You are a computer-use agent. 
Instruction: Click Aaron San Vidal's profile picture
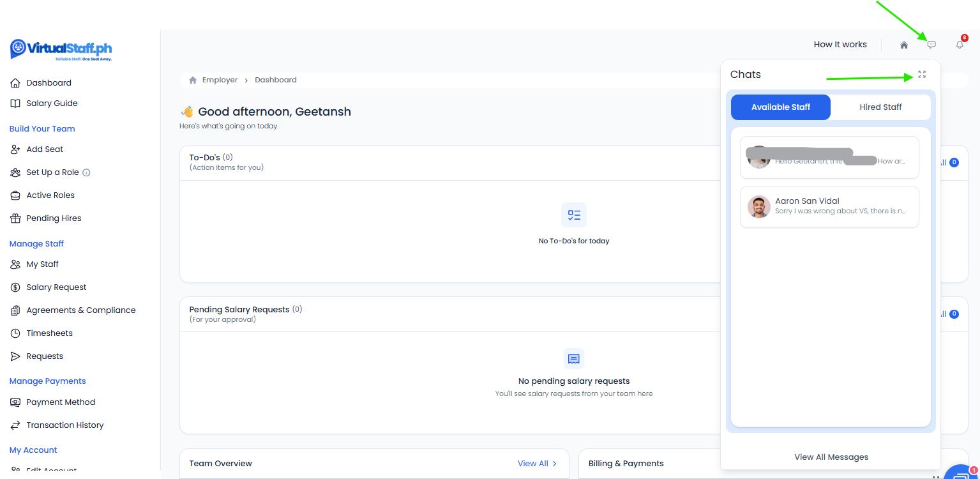(759, 207)
